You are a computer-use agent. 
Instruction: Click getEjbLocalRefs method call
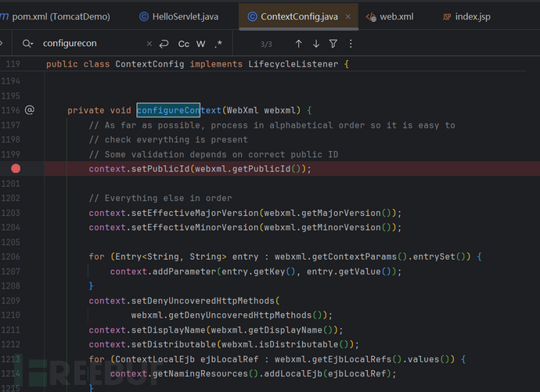352,359
